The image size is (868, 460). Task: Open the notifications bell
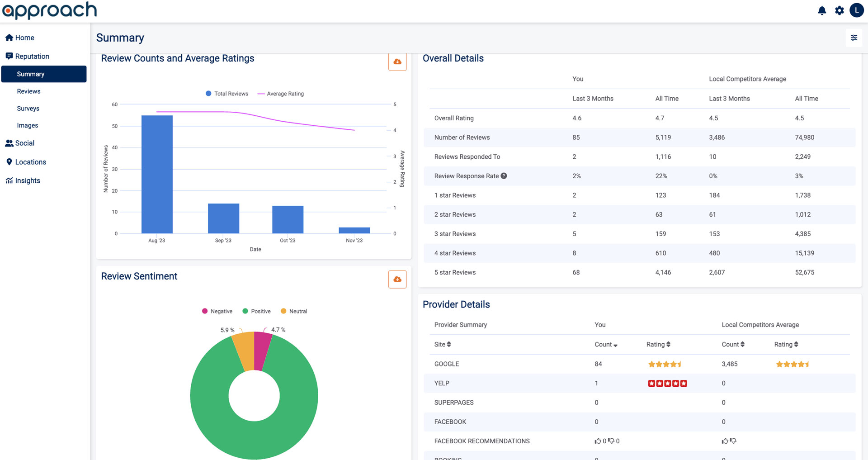click(822, 11)
